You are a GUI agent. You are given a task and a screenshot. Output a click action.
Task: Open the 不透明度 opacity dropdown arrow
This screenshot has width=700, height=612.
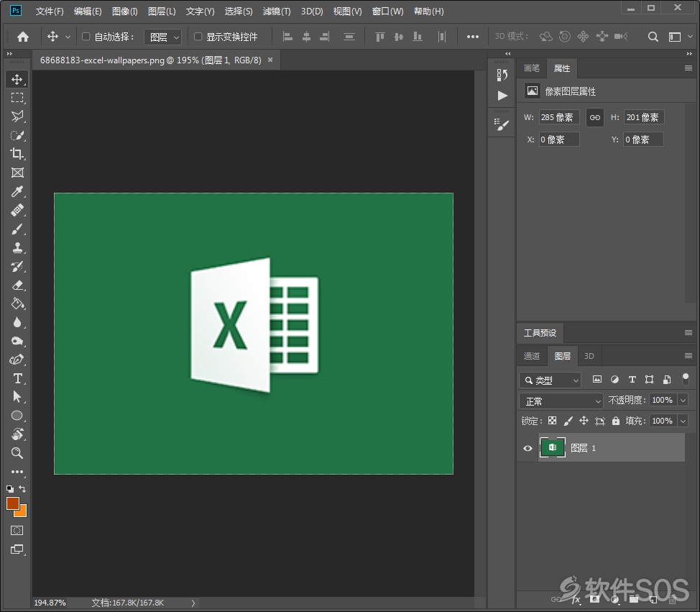[x=683, y=401]
